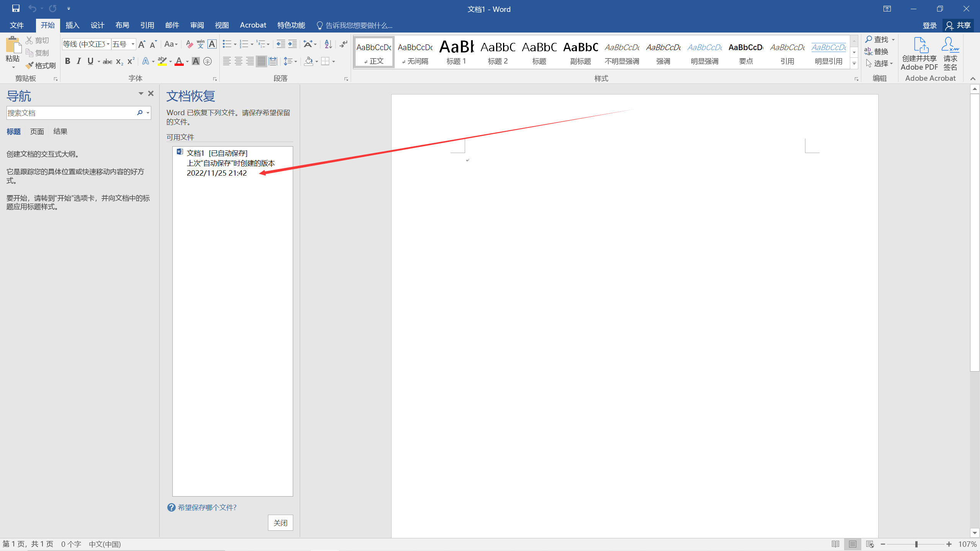Open the font name dropdown
The image size is (980, 551).
click(108, 44)
